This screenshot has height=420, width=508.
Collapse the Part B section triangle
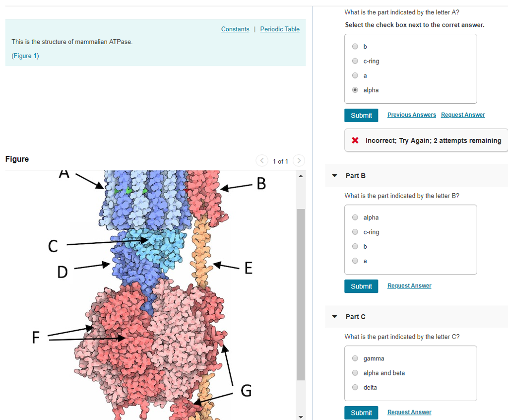point(335,176)
